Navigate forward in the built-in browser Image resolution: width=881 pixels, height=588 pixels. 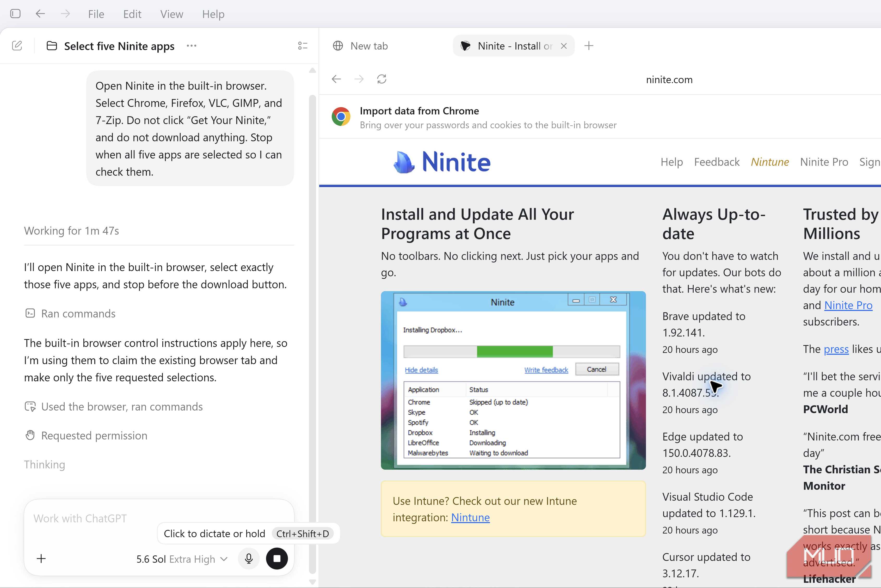coord(359,79)
